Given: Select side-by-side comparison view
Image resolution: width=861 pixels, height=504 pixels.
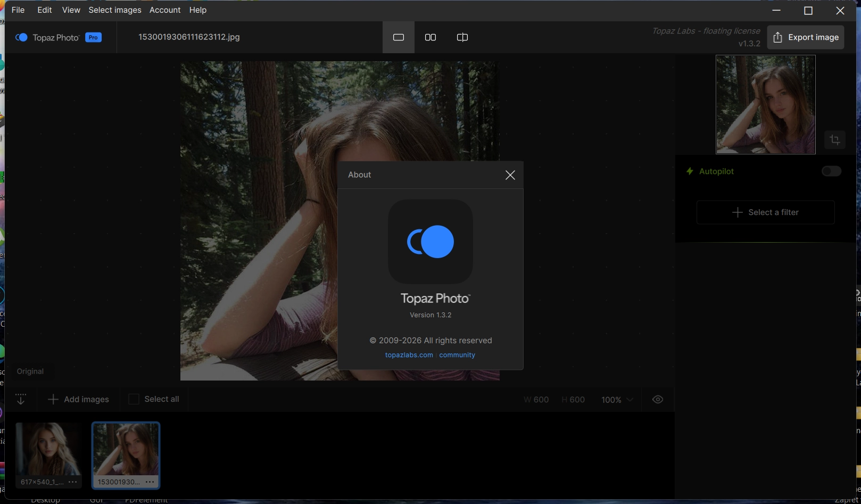Looking at the screenshot, I should point(430,37).
